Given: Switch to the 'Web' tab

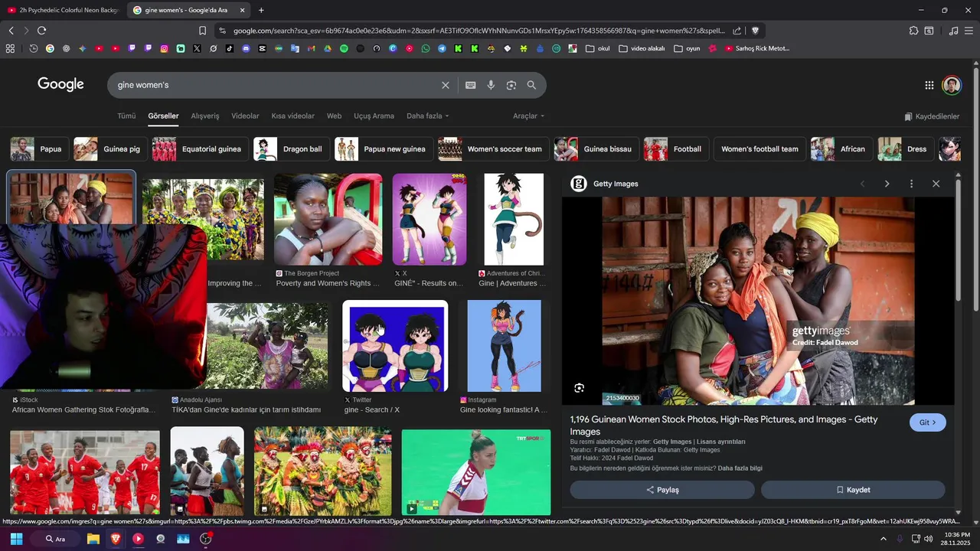Looking at the screenshot, I should 334,116.
